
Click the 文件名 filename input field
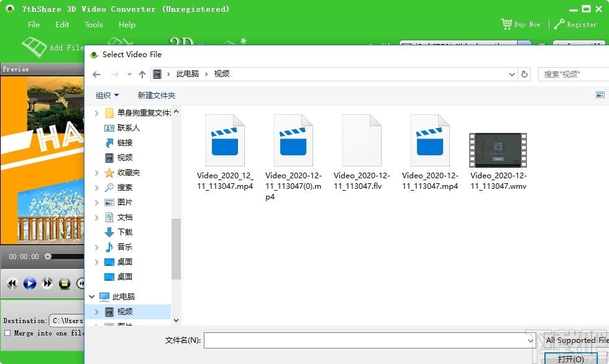pos(370,340)
